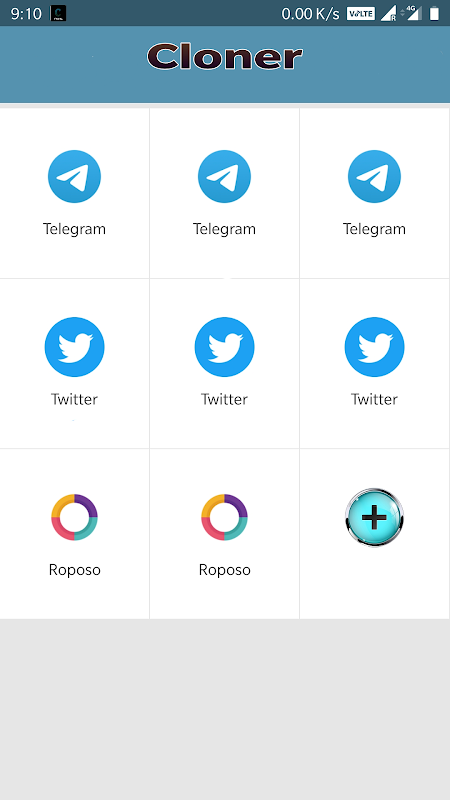The width and height of the screenshot is (450, 800).
Task: Tap the plus button to add clone
Action: pyautogui.click(x=374, y=517)
